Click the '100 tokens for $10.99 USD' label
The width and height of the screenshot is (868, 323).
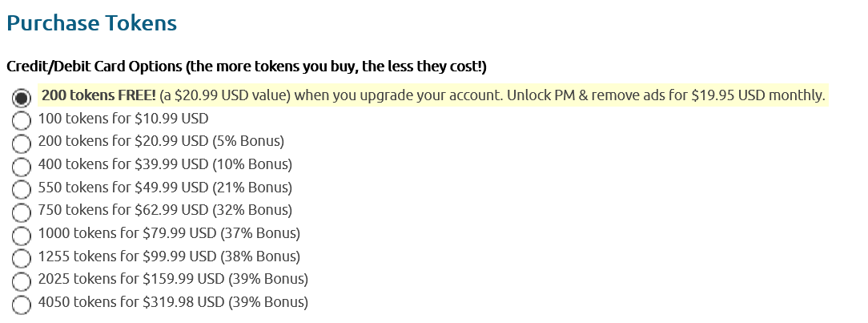(x=123, y=119)
